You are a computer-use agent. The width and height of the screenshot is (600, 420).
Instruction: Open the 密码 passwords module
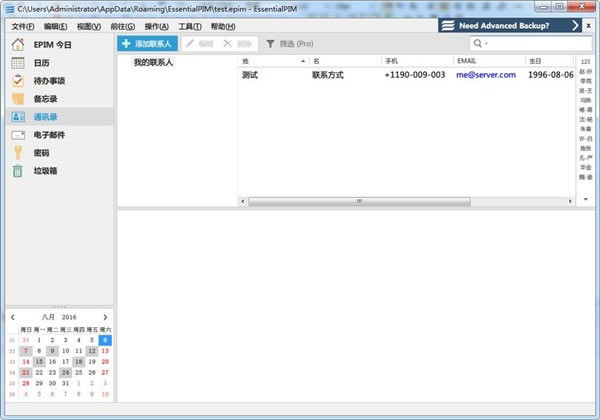[x=40, y=152]
